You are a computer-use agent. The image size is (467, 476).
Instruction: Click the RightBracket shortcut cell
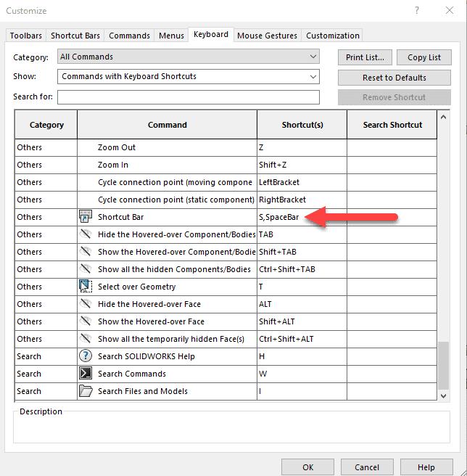[302, 200]
